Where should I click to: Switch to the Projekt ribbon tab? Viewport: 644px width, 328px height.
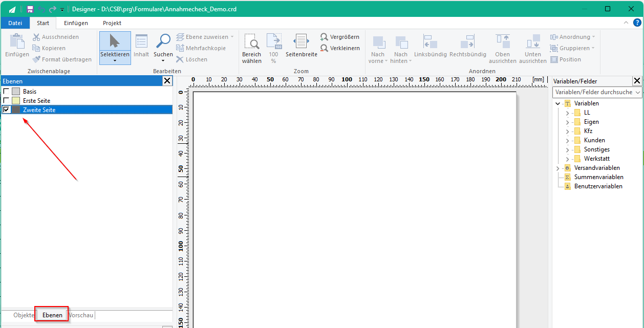coord(112,23)
